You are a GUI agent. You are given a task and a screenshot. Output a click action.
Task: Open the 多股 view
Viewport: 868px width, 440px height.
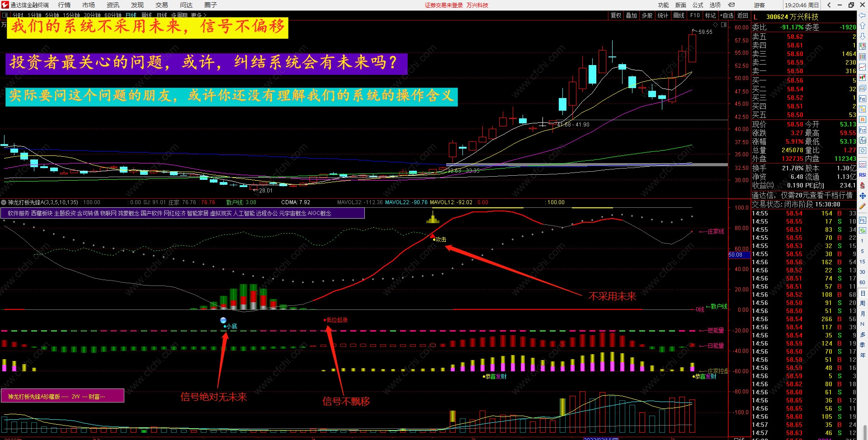coord(647,15)
